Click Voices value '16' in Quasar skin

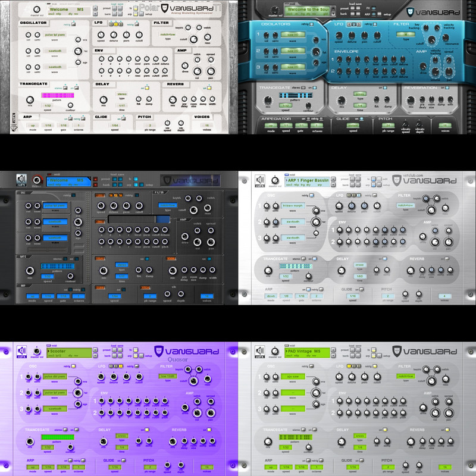207,467
